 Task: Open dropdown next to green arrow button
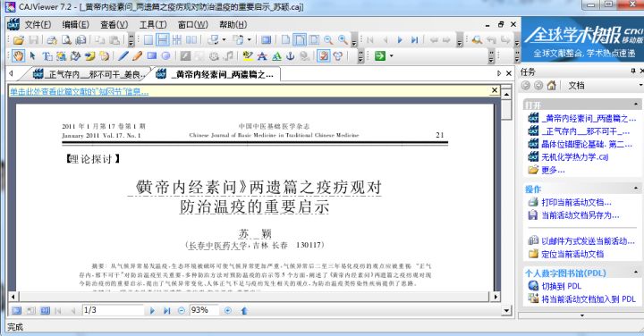(x=391, y=55)
